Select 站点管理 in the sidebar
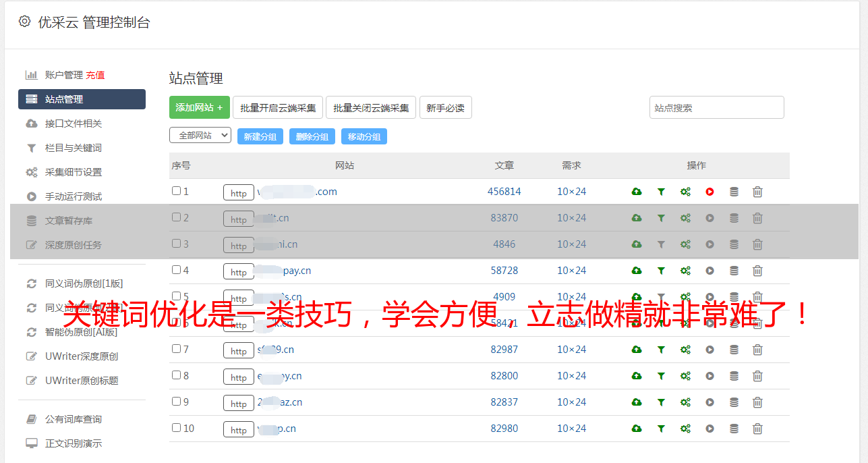This screenshot has height=463, width=868. coord(82,99)
